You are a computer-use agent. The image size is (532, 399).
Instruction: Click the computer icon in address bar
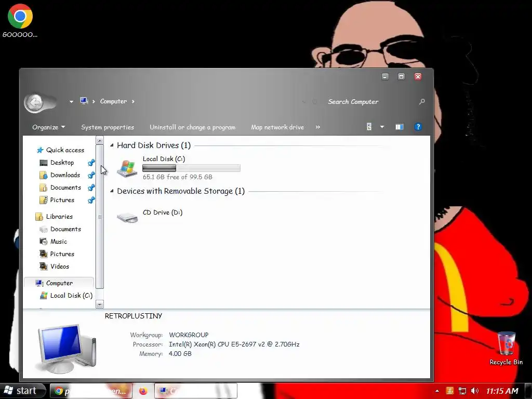[84, 101]
